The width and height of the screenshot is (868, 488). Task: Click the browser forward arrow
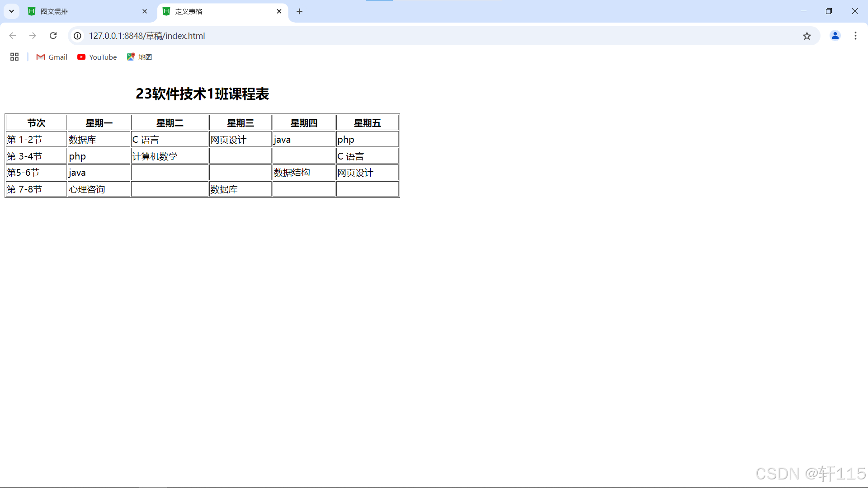33,36
